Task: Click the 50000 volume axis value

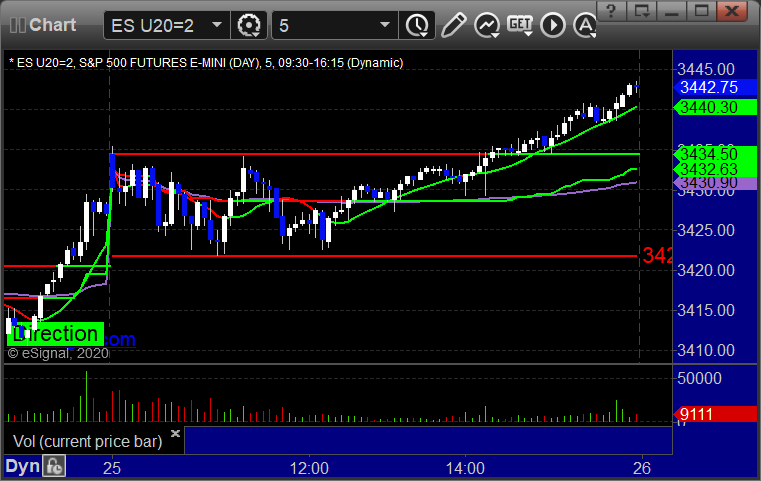Action: pyautogui.click(x=699, y=379)
